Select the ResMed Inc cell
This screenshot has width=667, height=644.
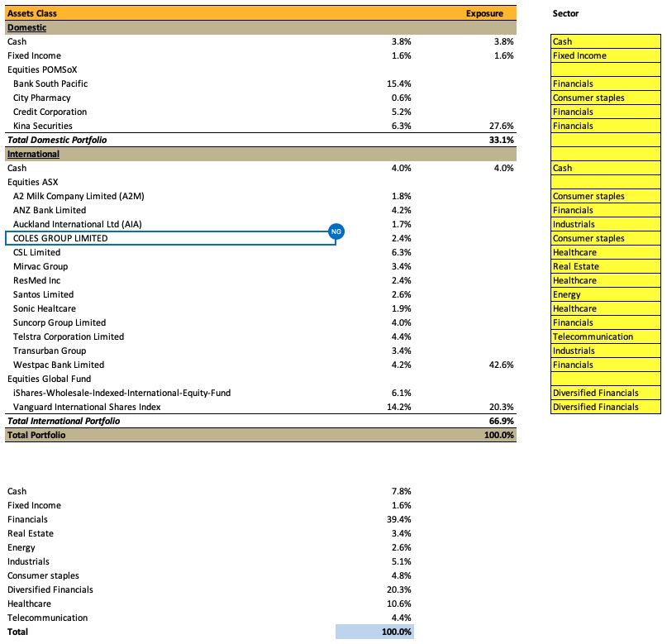pos(36,280)
